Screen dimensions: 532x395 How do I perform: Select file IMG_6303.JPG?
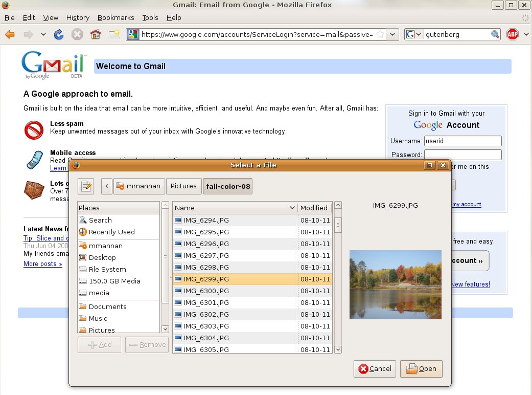252,326
